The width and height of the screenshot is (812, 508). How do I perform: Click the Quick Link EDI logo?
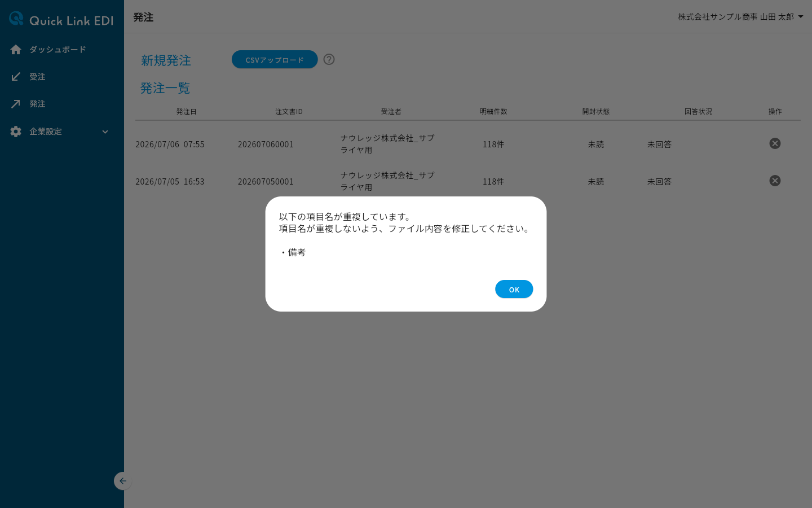click(61, 19)
